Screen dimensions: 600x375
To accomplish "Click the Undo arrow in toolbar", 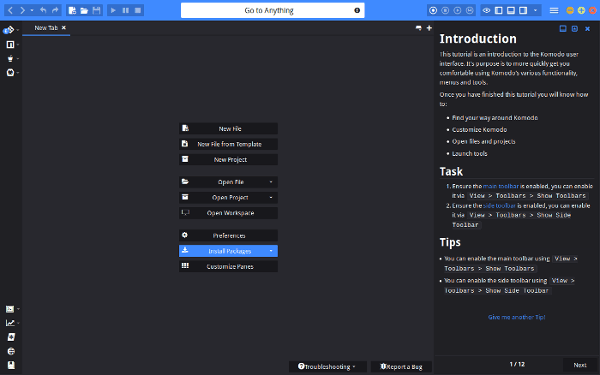I will 43,10.
